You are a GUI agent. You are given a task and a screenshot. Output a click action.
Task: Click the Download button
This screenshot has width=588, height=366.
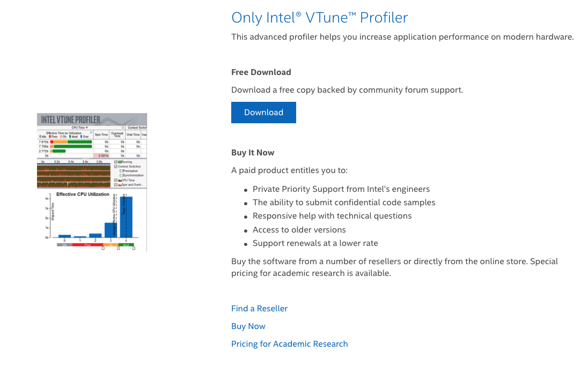263,112
